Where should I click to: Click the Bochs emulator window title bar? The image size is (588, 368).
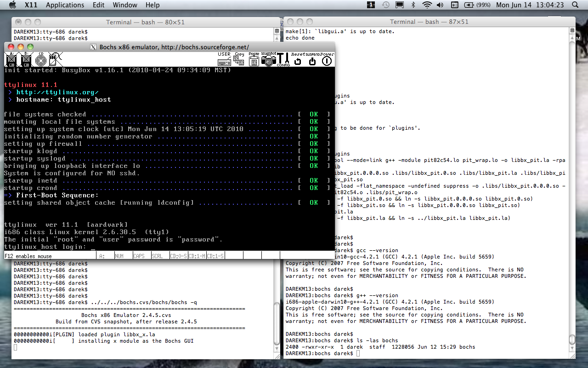pyautogui.click(x=170, y=47)
